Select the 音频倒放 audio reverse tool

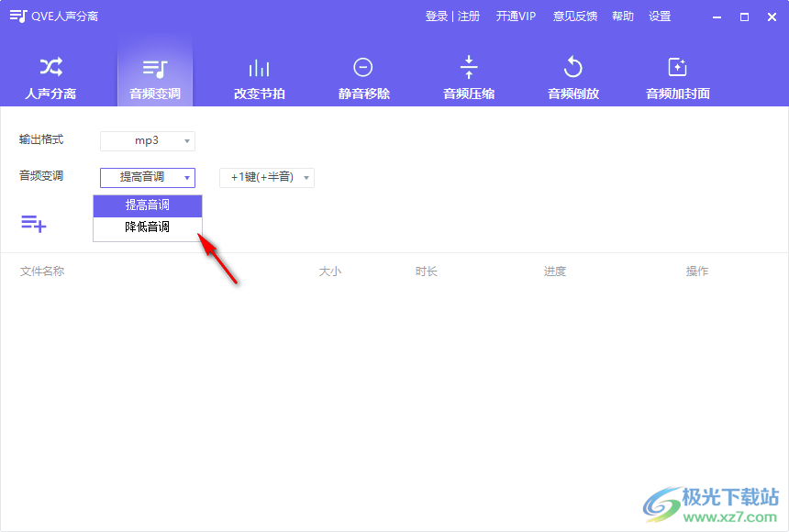click(572, 76)
